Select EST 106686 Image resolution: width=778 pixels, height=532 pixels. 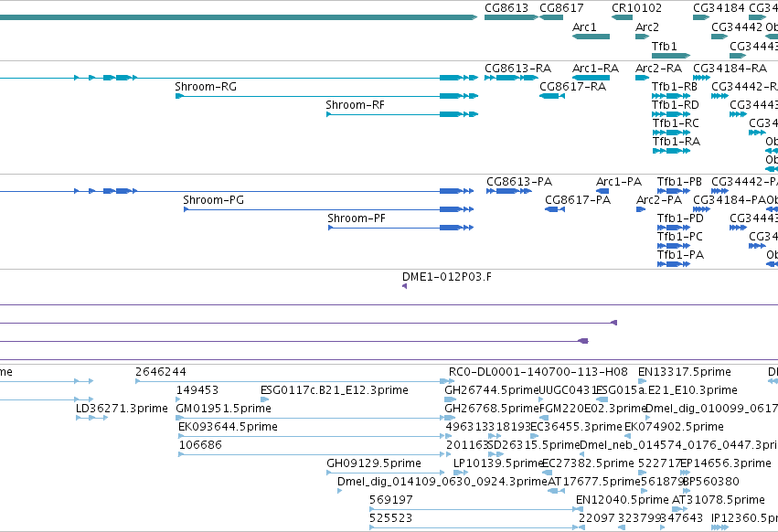[x=311, y=454]
